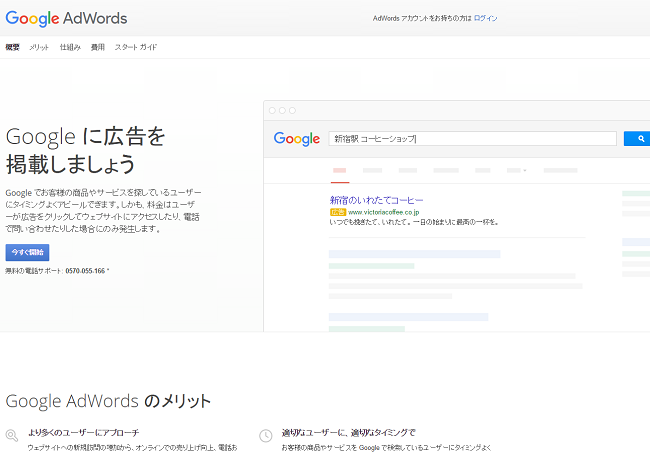Image resolution: width=650 pixels, height=453 pixels.
Task: Click the Google logo in the mock browser
Action: point(297,139)
